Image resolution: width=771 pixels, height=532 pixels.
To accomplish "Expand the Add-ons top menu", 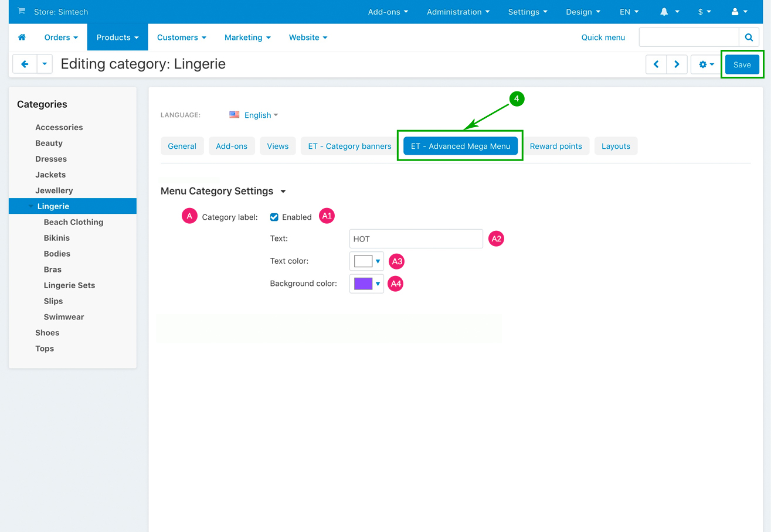I will coord(388,12).
